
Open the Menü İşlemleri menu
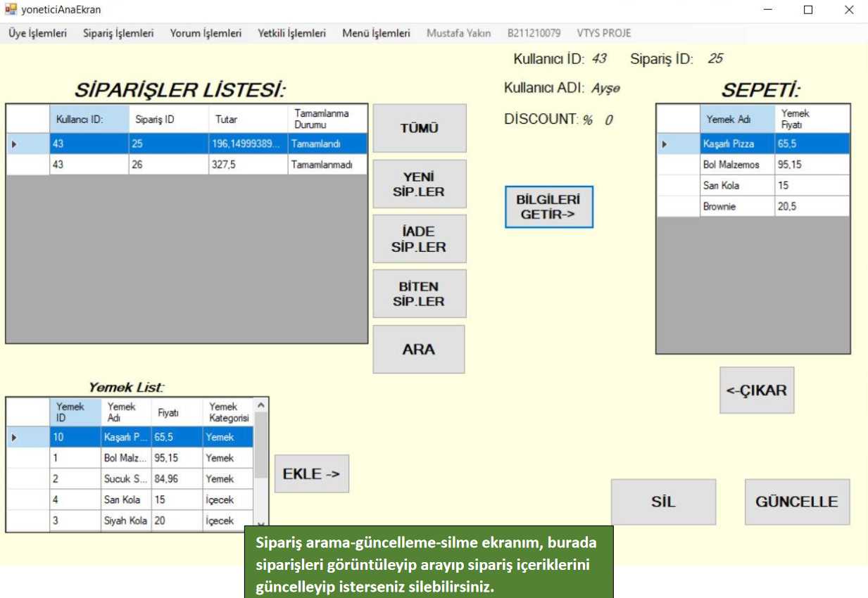pos(376,33)
